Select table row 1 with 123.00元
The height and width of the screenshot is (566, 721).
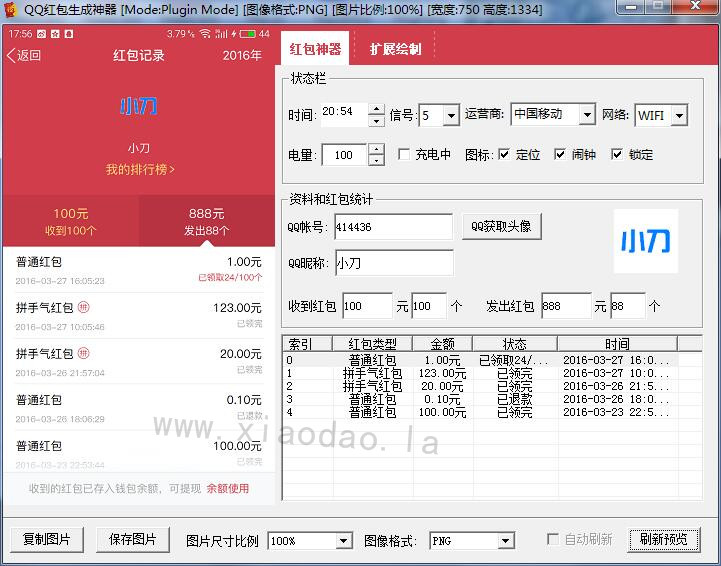481,373
